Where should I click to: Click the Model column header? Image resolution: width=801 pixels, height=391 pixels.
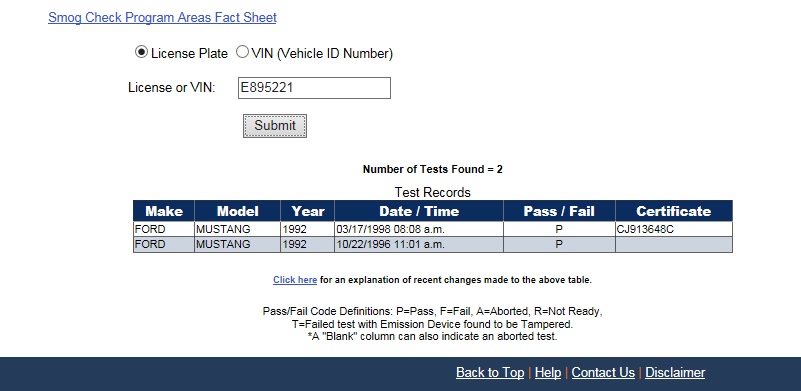coord(238,211)
